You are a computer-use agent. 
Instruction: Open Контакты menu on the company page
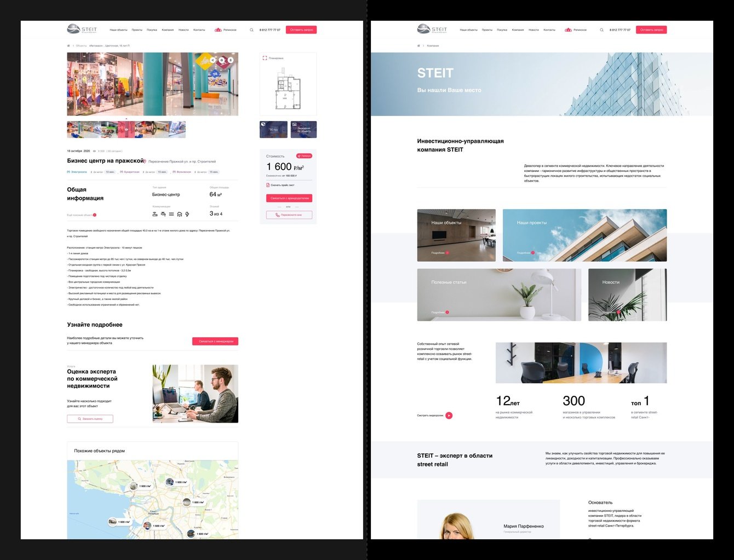pos(549,30)
